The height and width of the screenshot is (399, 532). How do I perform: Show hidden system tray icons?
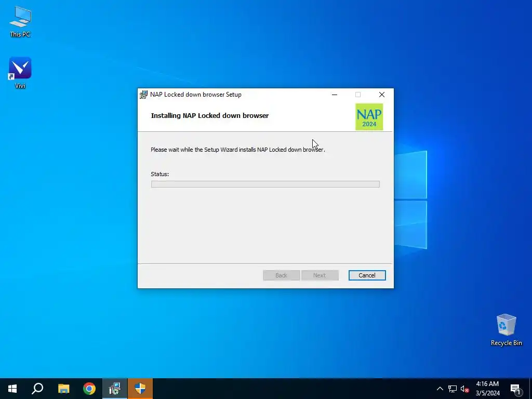440,389
